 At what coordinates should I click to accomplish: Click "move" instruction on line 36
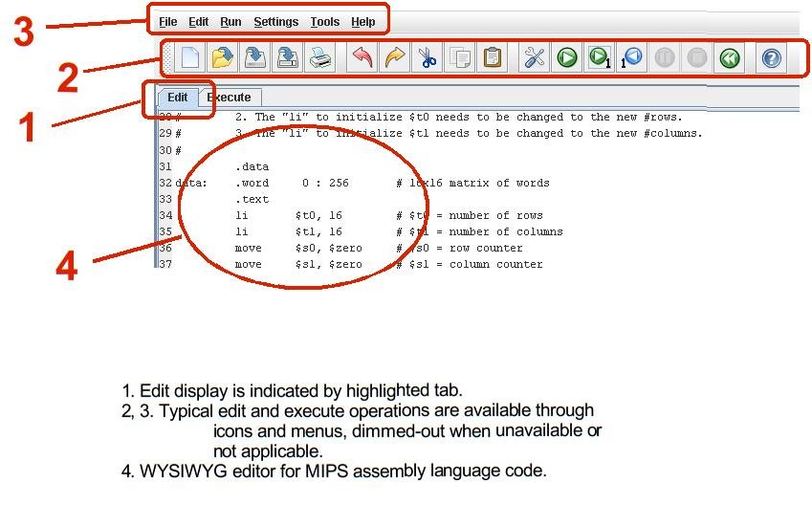click(248, 248)
